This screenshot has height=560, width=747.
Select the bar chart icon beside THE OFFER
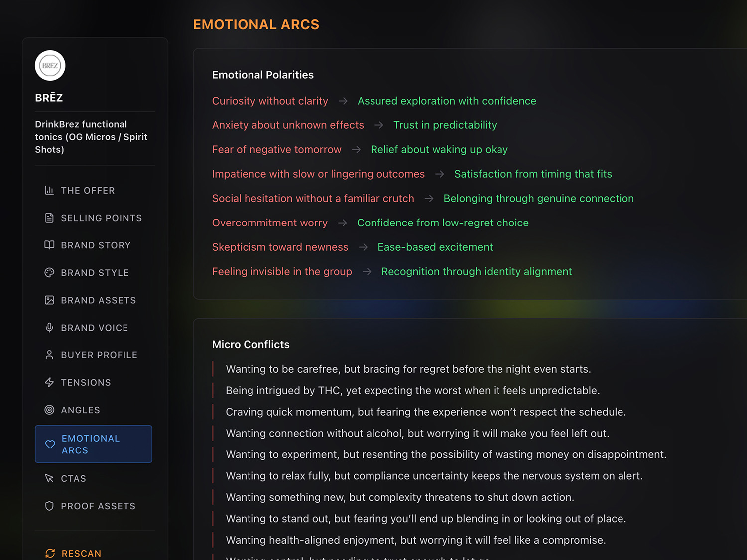point(49,190)
